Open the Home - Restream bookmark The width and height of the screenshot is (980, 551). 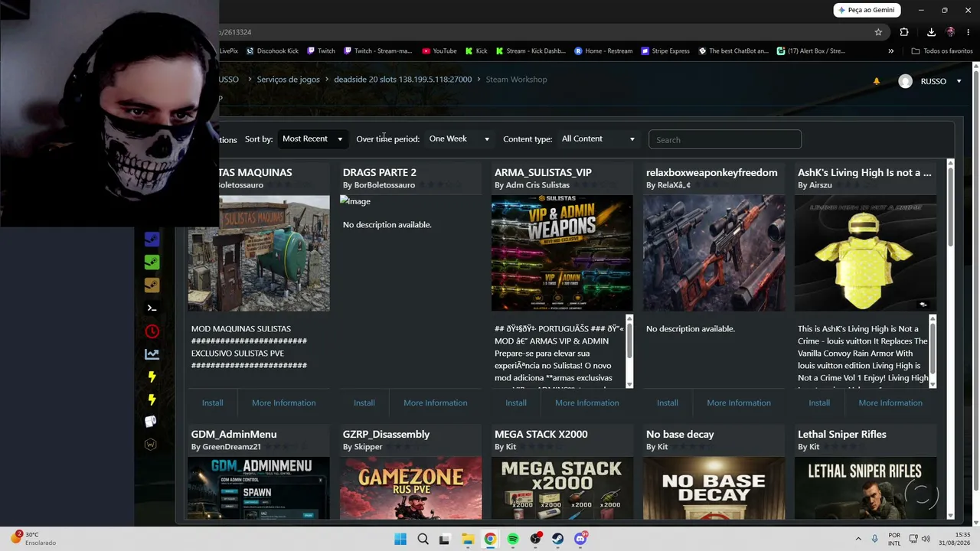click(603, 51)
